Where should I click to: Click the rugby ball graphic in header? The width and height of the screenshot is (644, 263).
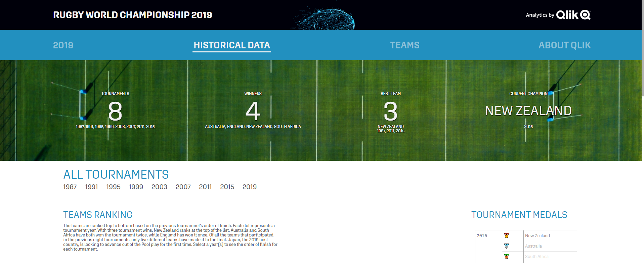[x=323, y=18]
